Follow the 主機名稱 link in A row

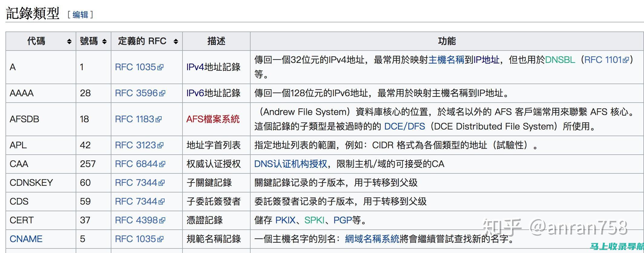[446, 60]
